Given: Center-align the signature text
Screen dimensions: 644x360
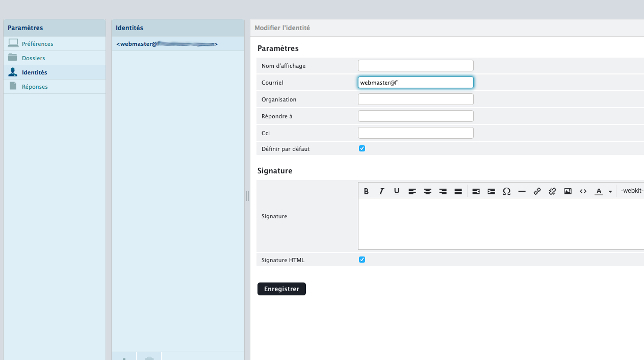Looking at the screenshot, I should 427,191.
